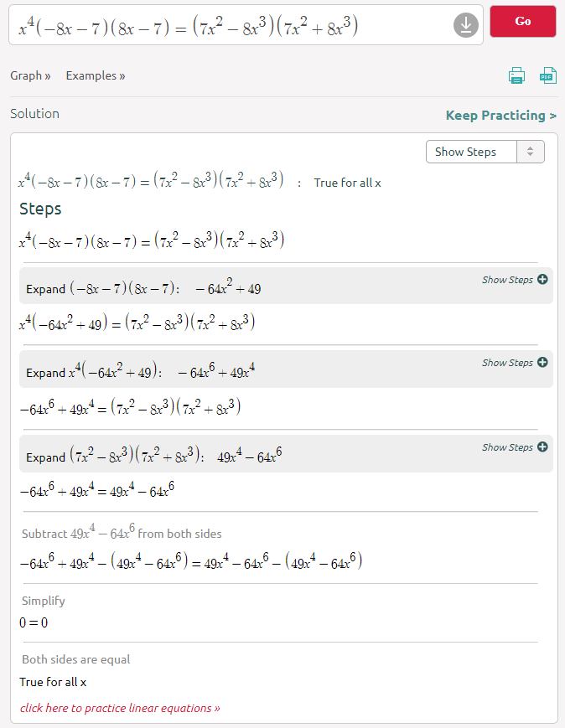Open the Show Steps dropdown

pos(485,152)
